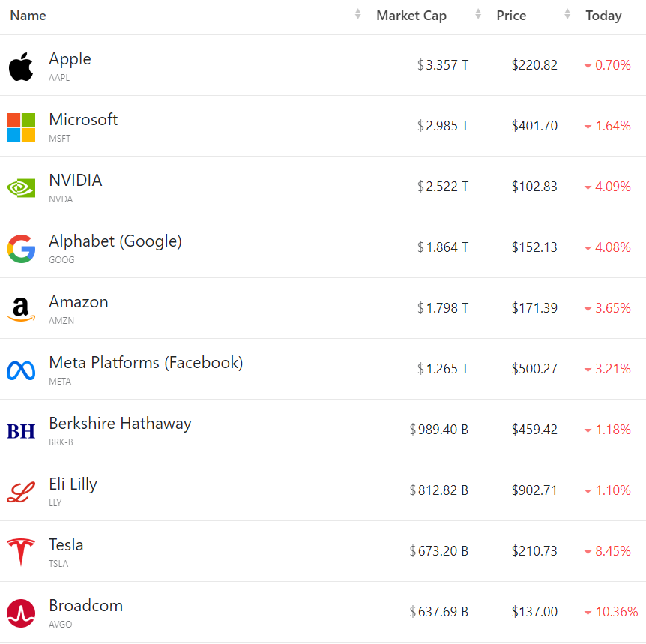The image size is (646, 644).
Task: Click the Eli Lilly script logo
Action: click(x=21, y=491)
